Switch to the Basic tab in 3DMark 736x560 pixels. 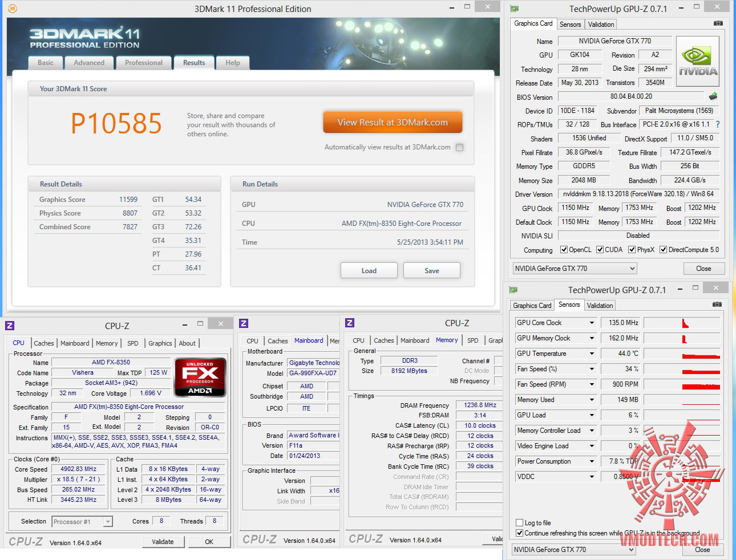(x=46, y=63)
